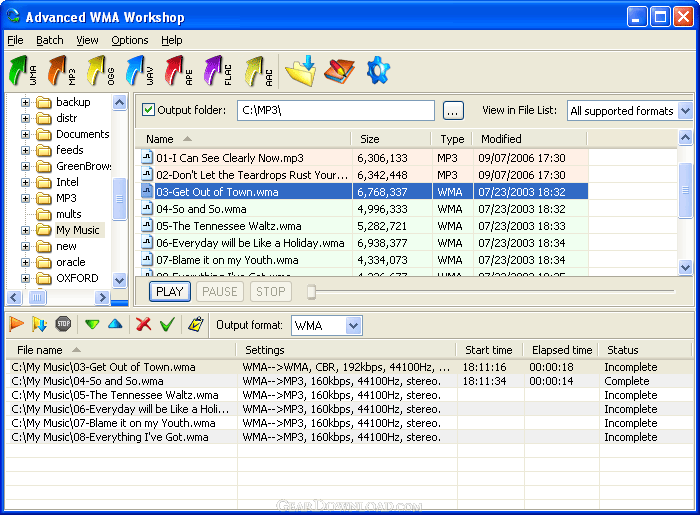This screenshot has height=515, width=700.
Task: Open the File menu
Action: [x=15, y=40]
